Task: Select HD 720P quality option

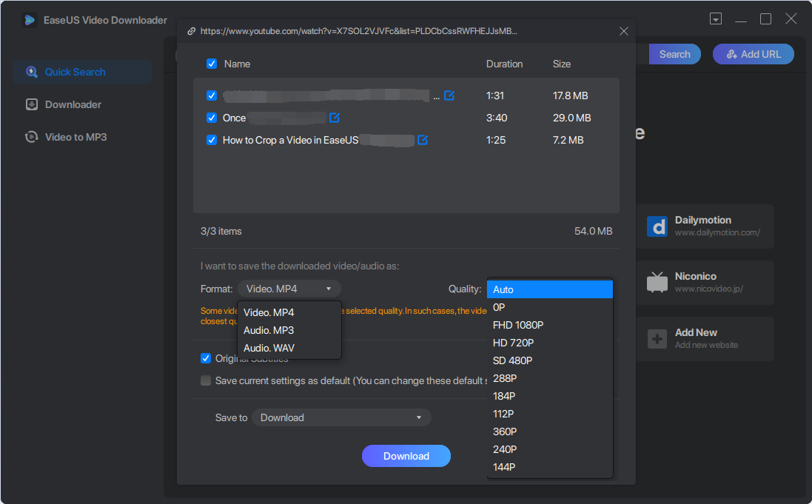Action: coord(550,343)
